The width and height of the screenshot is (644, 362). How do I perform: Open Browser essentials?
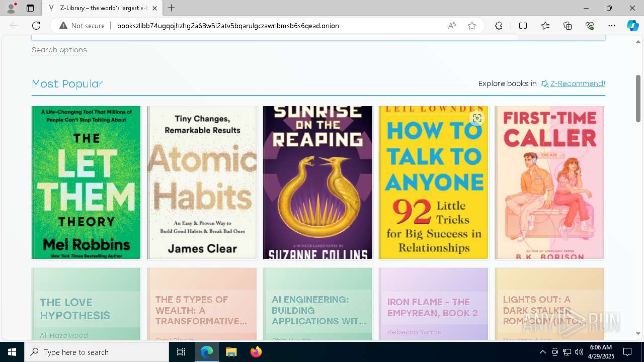coord(590,26)
